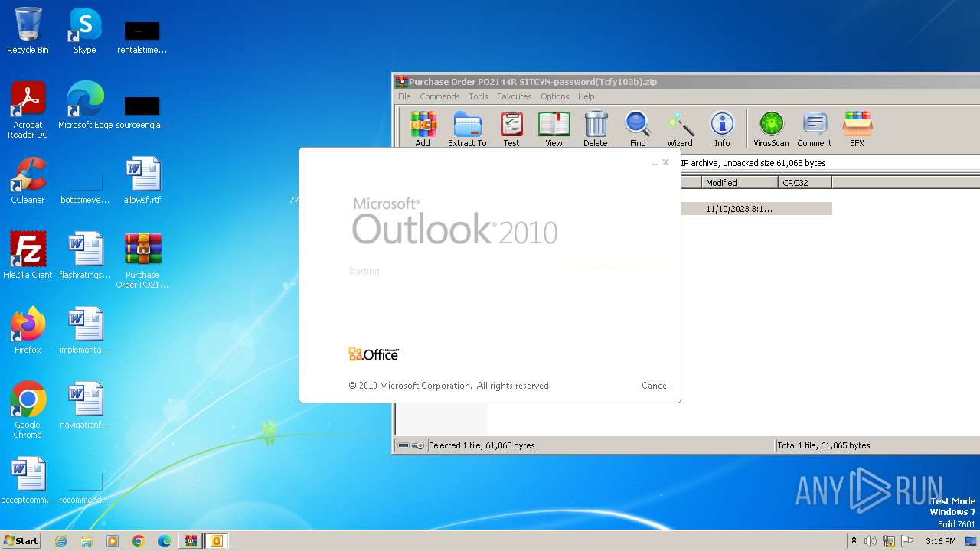
Task: Open the Tools menu in WinRAR
Action: point(479,96)
